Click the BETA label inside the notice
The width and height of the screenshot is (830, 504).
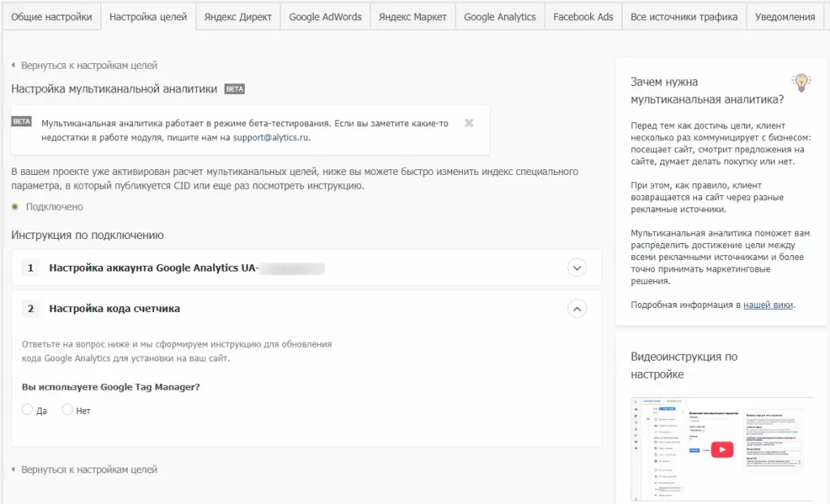pos(22,122)
